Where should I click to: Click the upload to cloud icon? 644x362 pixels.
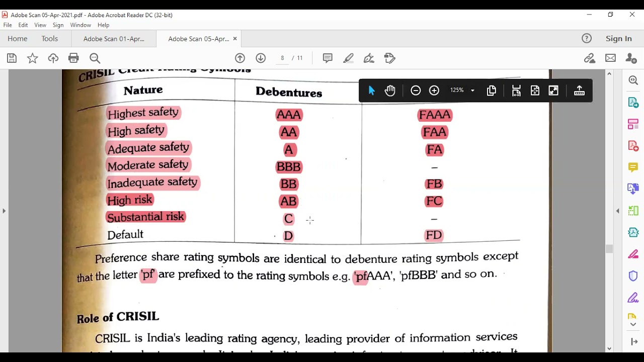tap(53, 58)
